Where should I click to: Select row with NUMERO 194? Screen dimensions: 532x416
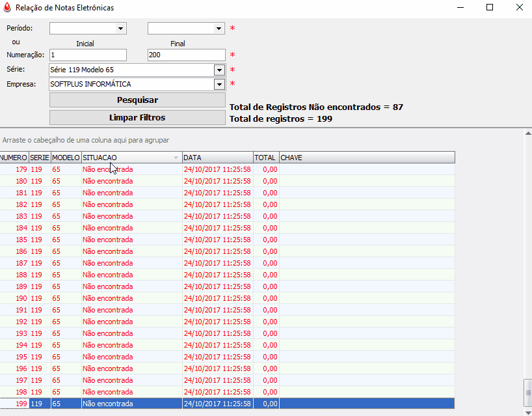[228, 345]
